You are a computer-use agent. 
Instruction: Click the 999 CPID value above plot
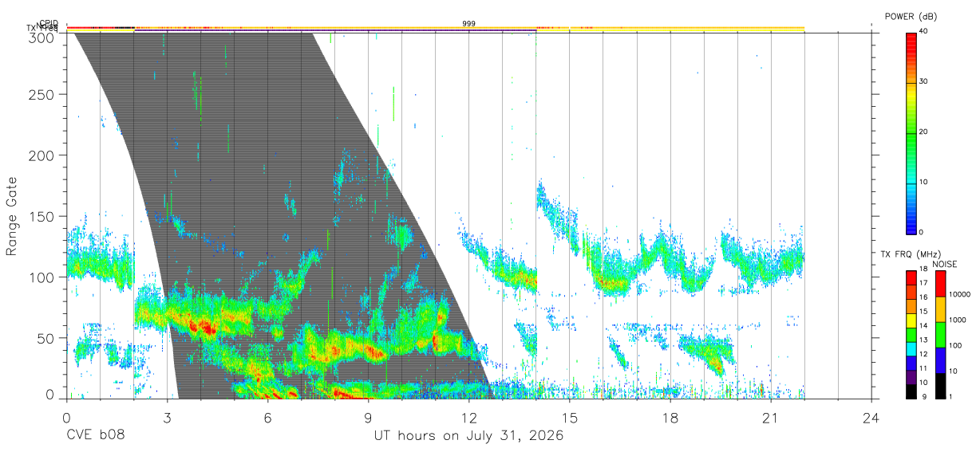coord(468,24)
